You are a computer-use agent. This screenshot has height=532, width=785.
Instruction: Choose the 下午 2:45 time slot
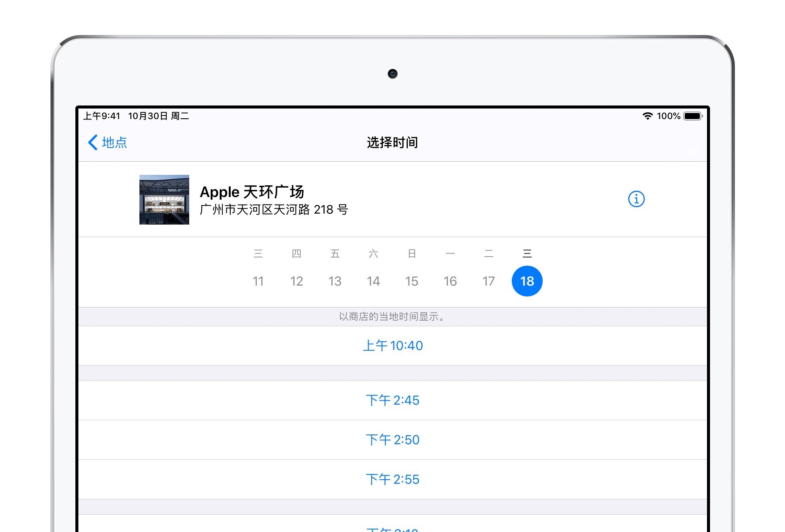coord(393,400)
